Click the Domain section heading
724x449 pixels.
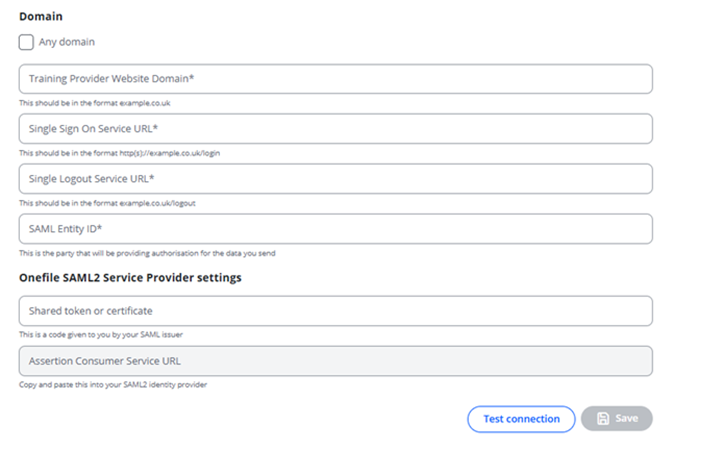click(x=40, y=17)
